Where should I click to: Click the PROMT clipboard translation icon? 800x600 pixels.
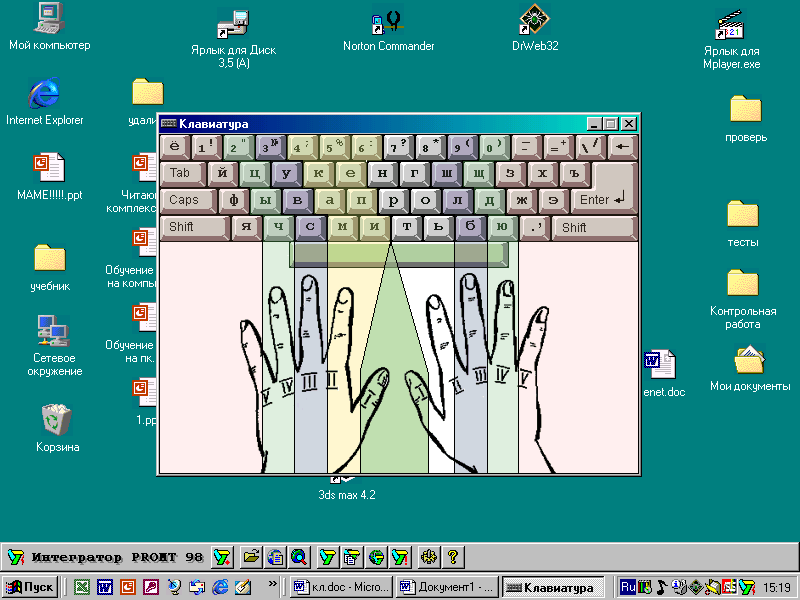coord(352,557)
